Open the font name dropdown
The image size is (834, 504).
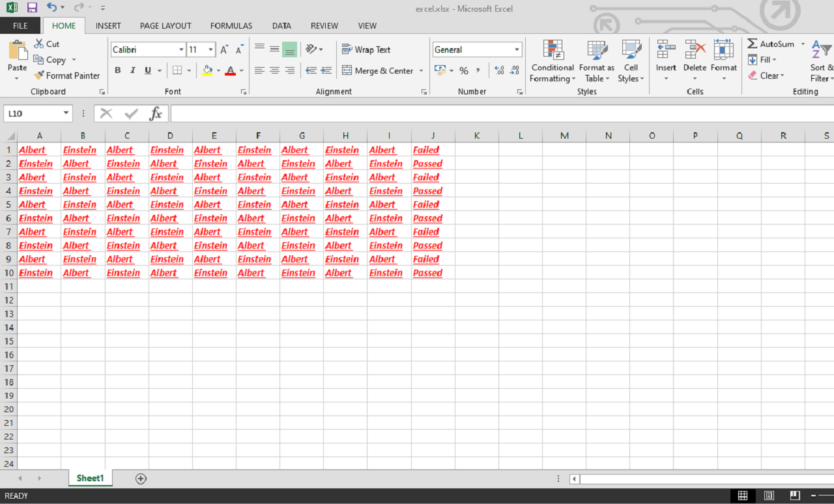click(x=181, y=49)
